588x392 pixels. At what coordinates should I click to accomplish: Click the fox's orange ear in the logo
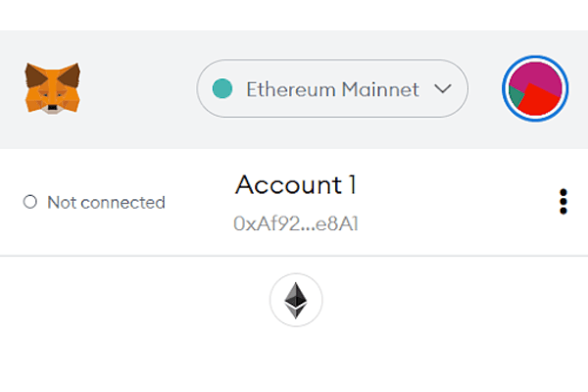34,72
